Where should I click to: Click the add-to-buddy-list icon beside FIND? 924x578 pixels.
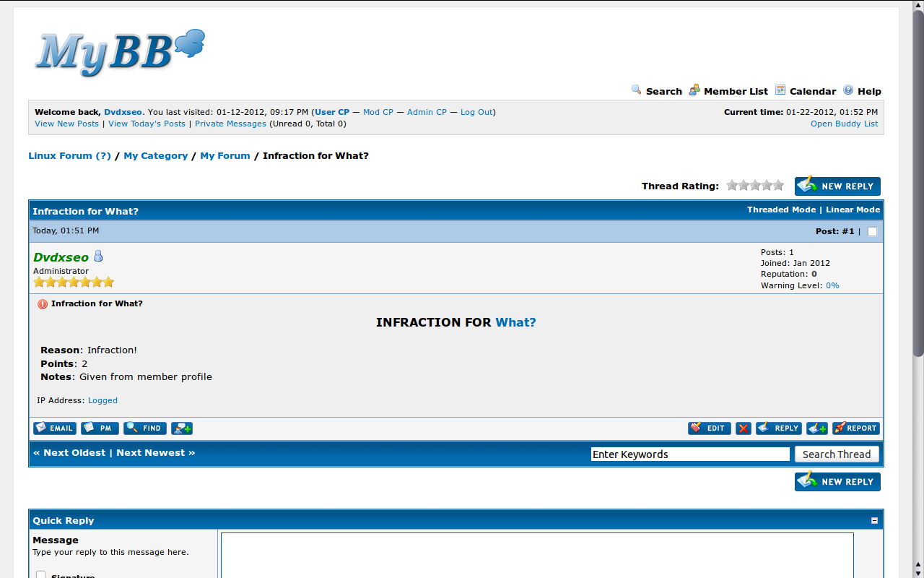[182, 428]
